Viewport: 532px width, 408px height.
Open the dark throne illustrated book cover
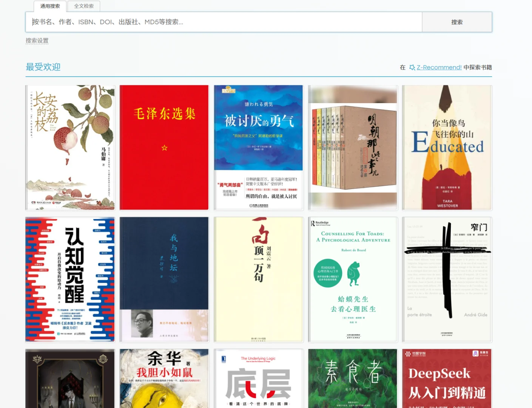pyautogui.click(x=70, y=379)
